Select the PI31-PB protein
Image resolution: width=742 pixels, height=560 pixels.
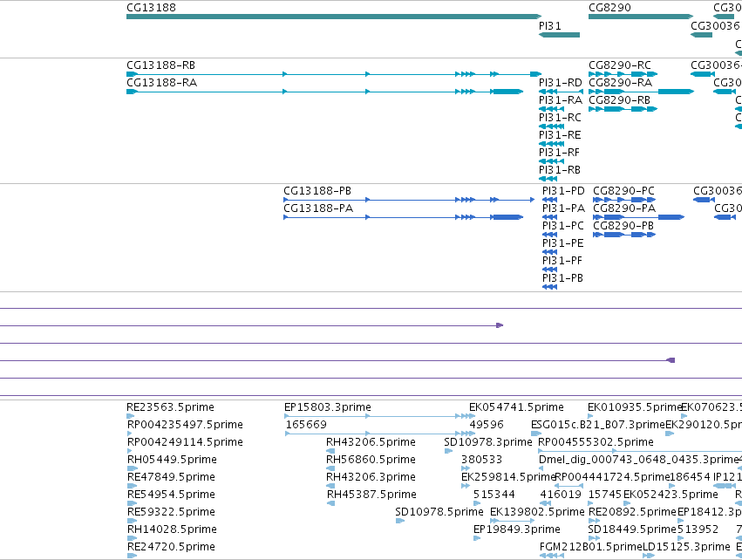[x=550, y=287]
